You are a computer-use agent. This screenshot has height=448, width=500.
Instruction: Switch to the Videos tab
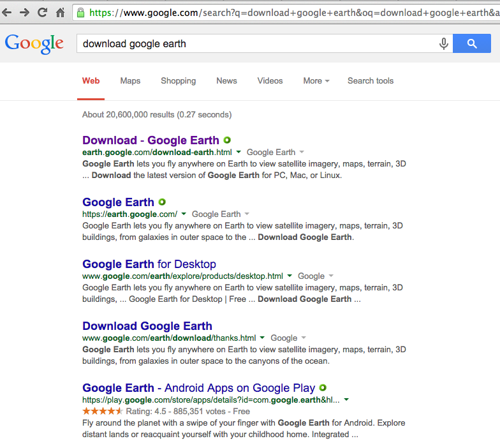pos(270,81)
